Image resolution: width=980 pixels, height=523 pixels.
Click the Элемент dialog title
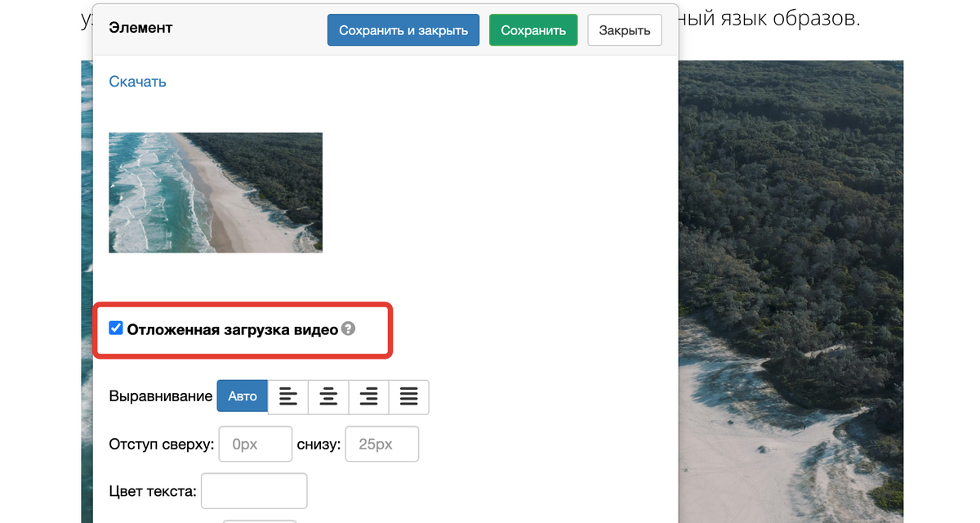(x=140, y=28)
